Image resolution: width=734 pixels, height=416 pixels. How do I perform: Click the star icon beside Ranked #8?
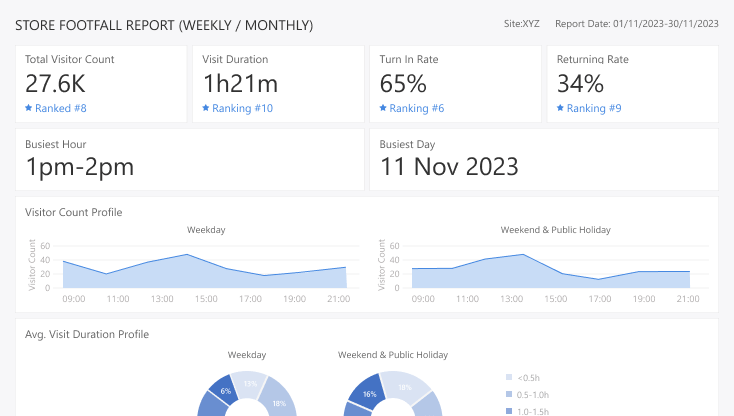click(29, 108)
